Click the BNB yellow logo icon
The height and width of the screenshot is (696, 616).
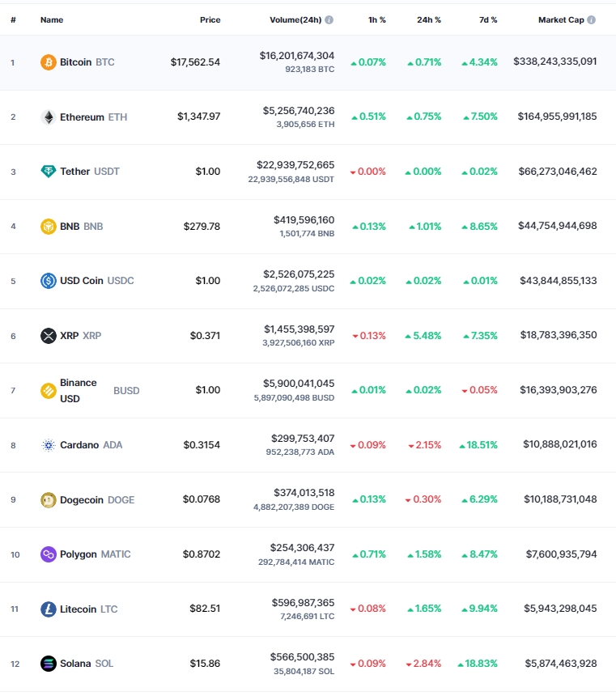tap(48, 227)
